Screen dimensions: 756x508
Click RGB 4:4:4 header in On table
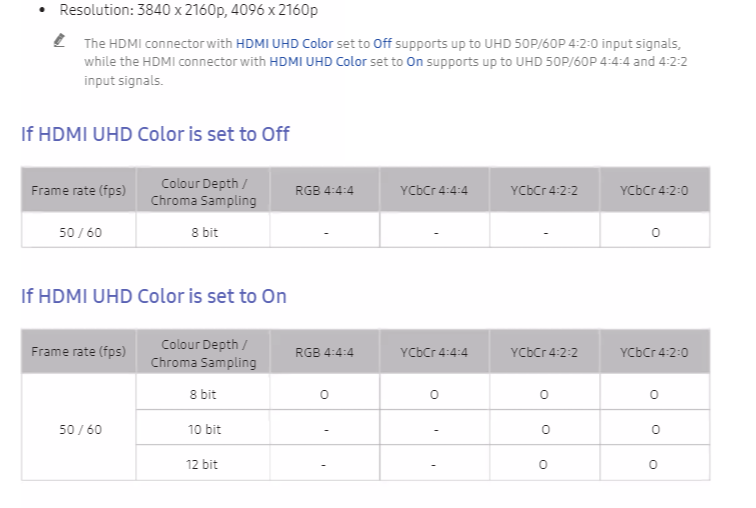[x=324, y=352]
